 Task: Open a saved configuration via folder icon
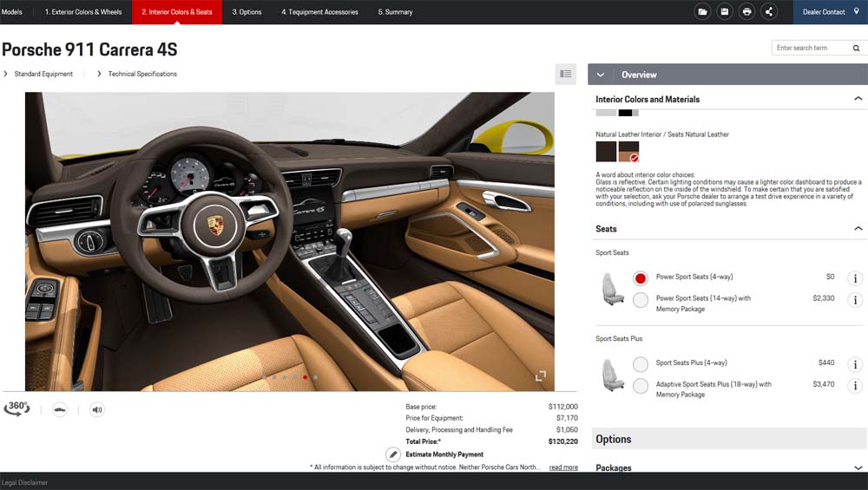click(702, 12)
